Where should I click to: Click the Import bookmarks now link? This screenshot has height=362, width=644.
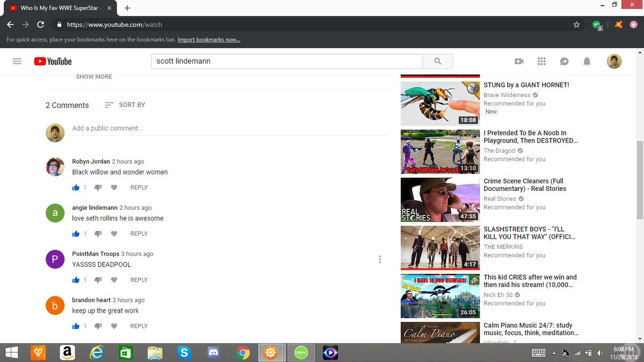pyautogui.click(x=209, y=40)
